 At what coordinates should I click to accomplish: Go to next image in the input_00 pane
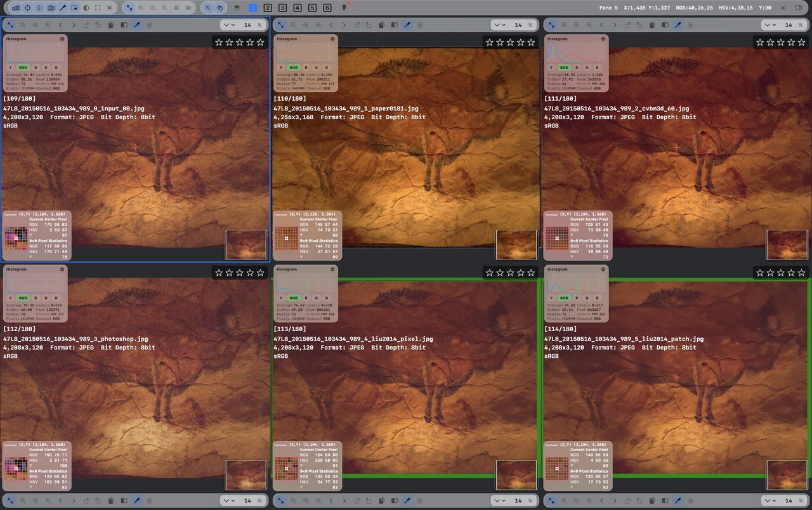[74, 25]
